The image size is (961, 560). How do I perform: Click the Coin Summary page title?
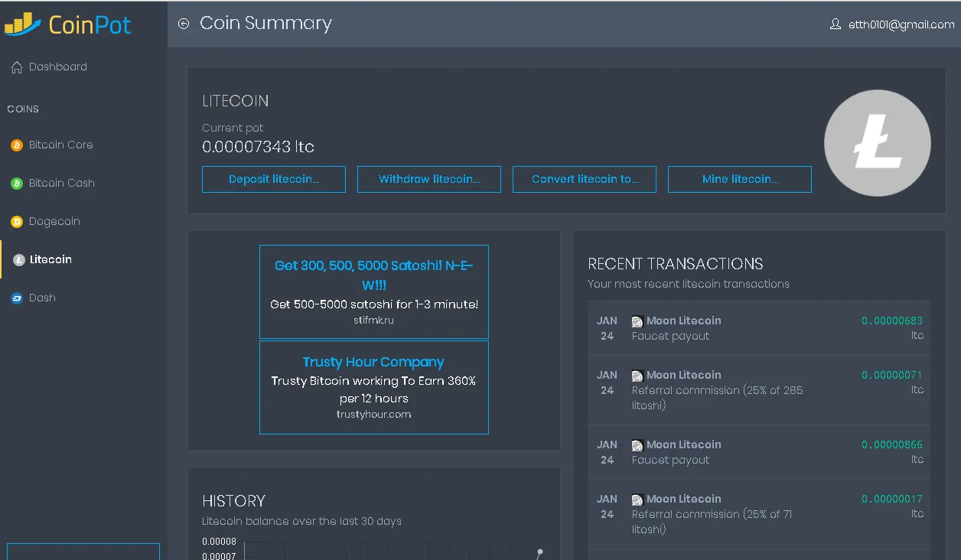click(265, 24)
